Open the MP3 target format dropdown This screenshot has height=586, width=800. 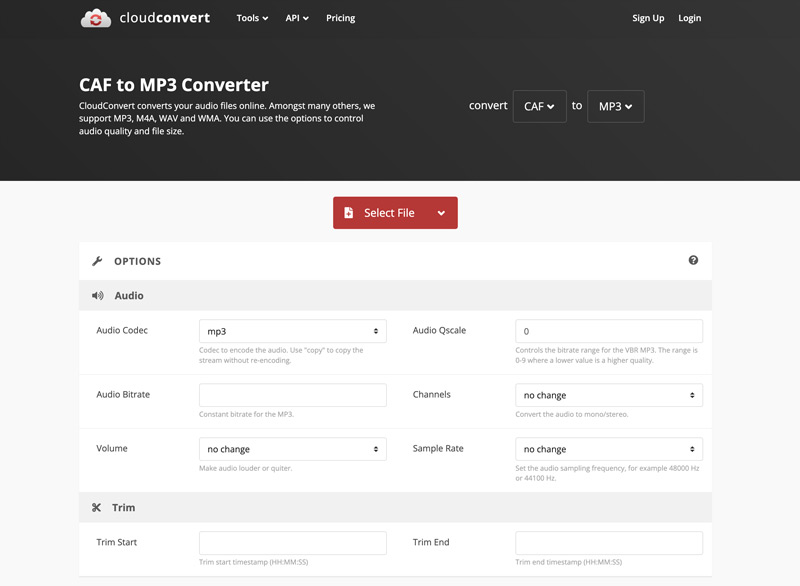tap(615, 107)
